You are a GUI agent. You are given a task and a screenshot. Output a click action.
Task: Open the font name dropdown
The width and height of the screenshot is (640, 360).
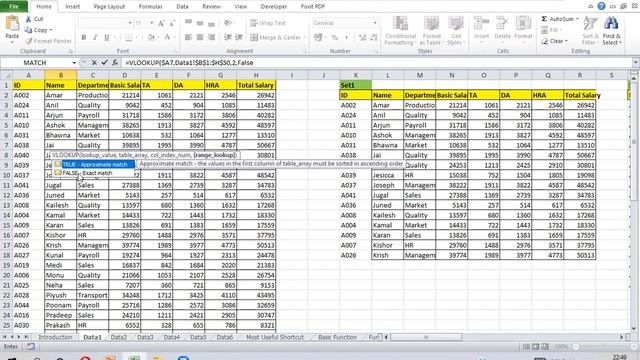pyautogui.click(x=130, y=23)
